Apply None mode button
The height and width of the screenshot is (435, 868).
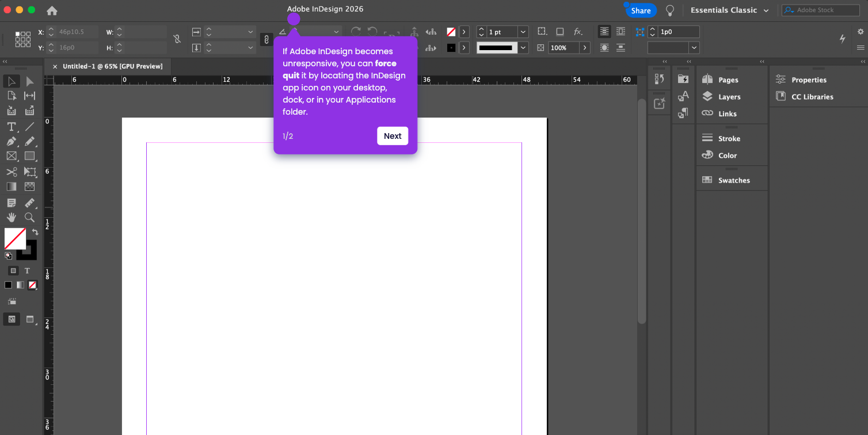33,285
